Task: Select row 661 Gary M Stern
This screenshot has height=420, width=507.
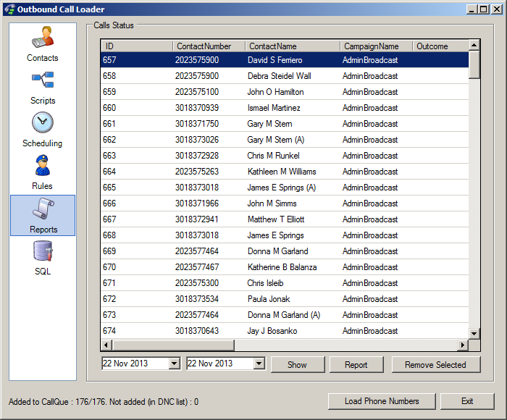Action: [x=285, y=124]
